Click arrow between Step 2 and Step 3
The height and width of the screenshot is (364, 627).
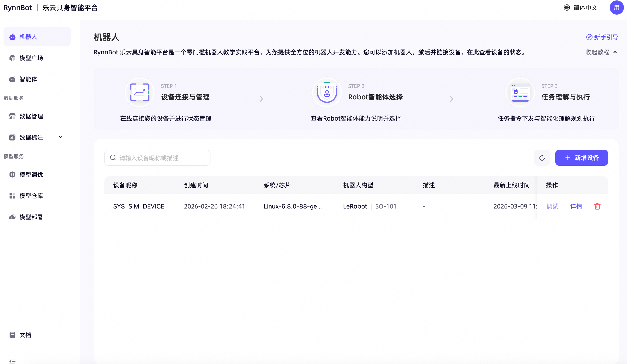click(x=451, y=99)
